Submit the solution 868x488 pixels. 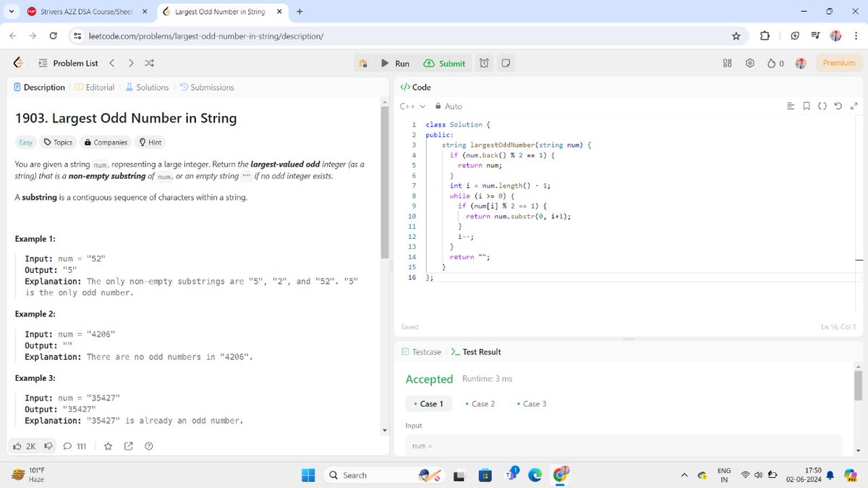(445, 64)
